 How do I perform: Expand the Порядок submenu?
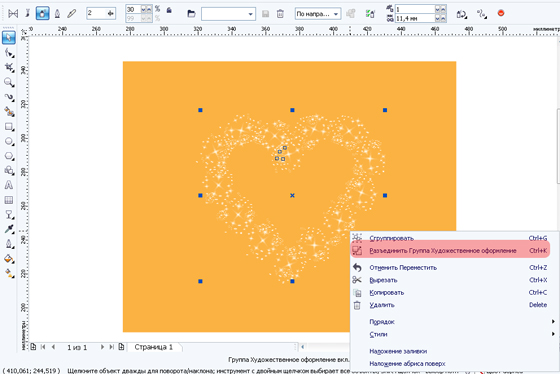coord(454,322)
